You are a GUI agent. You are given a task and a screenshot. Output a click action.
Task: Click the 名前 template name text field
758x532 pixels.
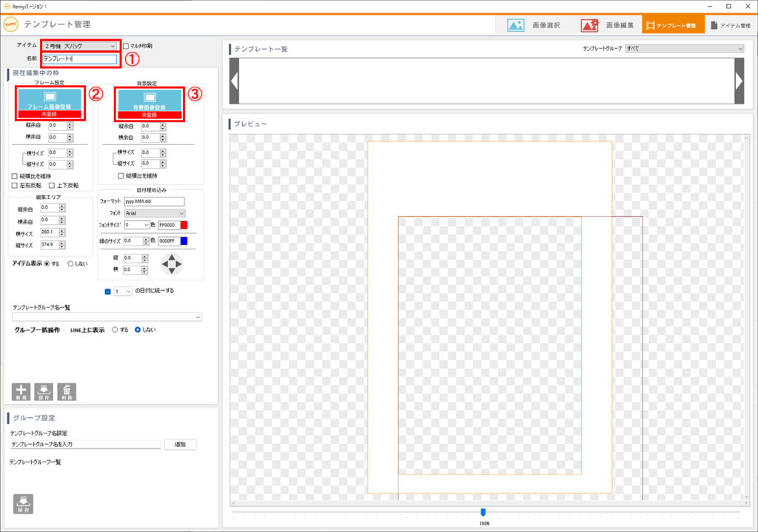coord(79,58)
